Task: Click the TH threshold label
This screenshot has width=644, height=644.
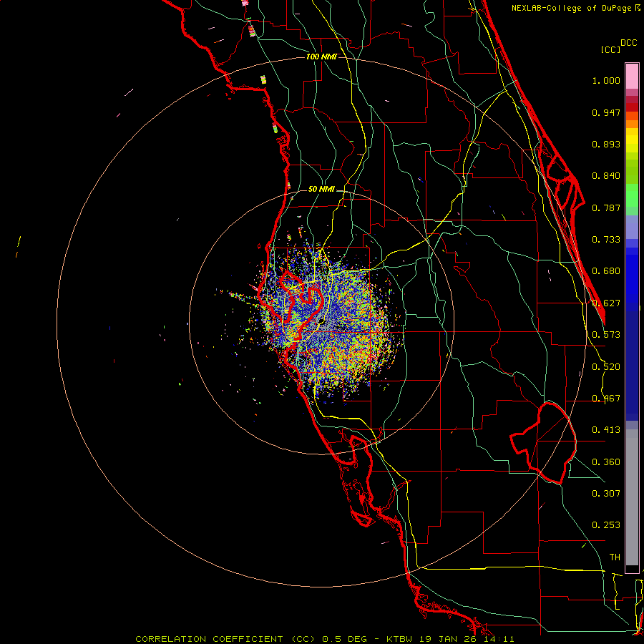Action: tap(615, 557)
